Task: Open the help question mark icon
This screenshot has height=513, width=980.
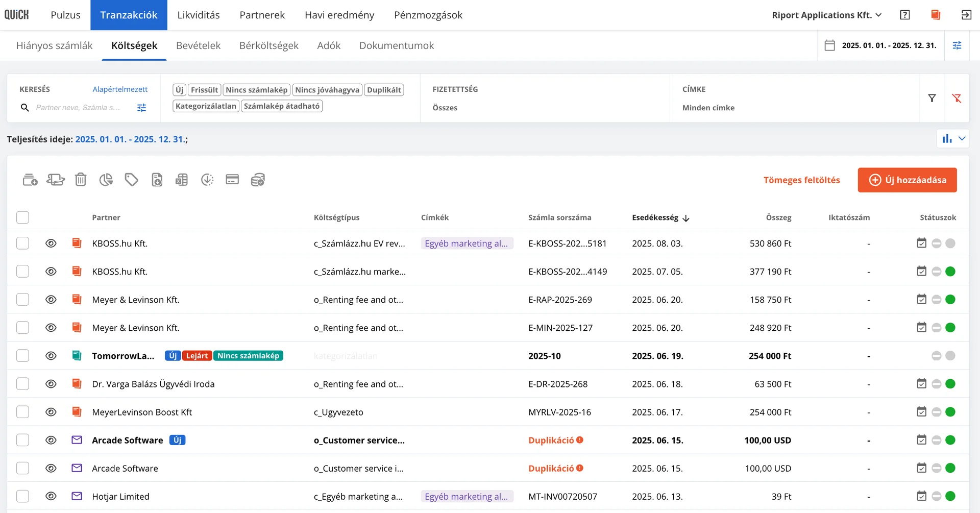Action: [x=905, y=15]
